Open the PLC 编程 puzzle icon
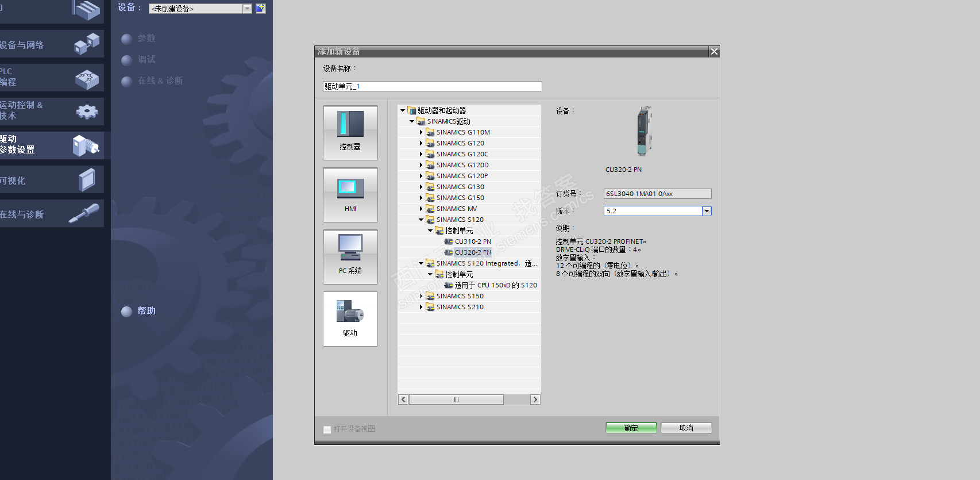The image size is (980, 480). (x=87, y=78)
